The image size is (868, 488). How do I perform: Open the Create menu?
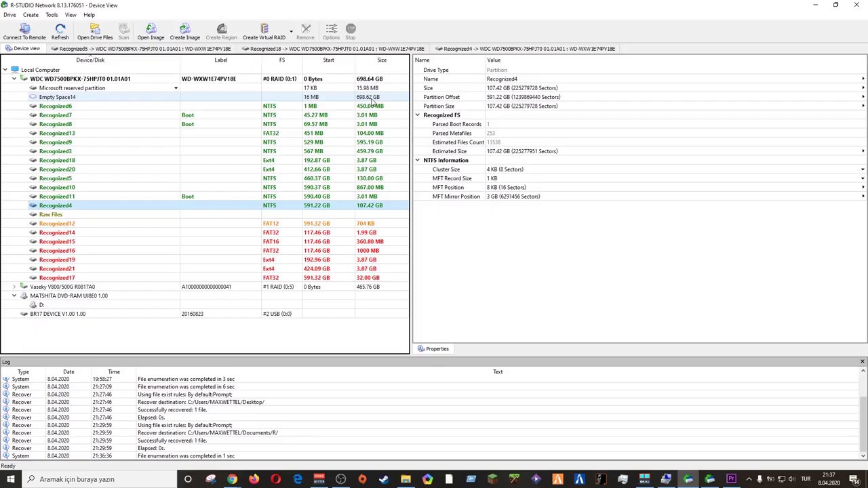coord(31,14)
